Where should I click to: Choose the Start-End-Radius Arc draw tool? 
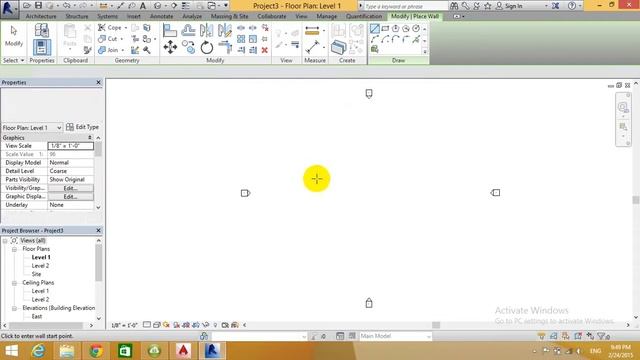(375, 39)
